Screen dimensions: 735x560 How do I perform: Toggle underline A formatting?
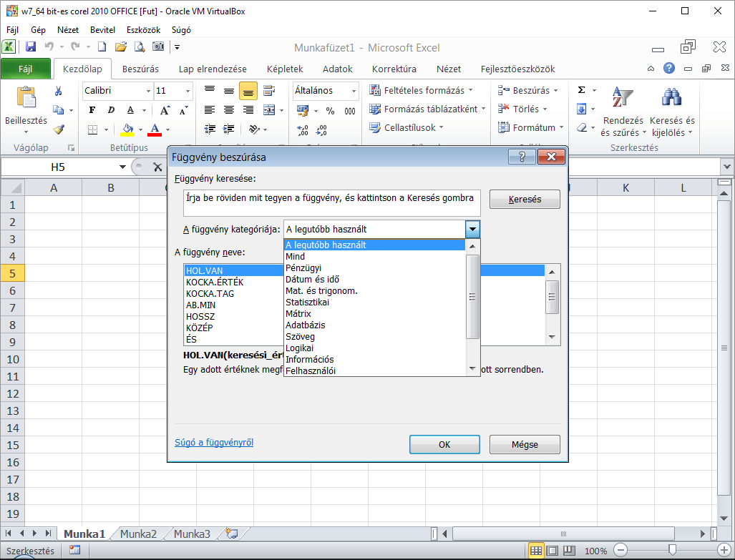(x=130, y=110)
